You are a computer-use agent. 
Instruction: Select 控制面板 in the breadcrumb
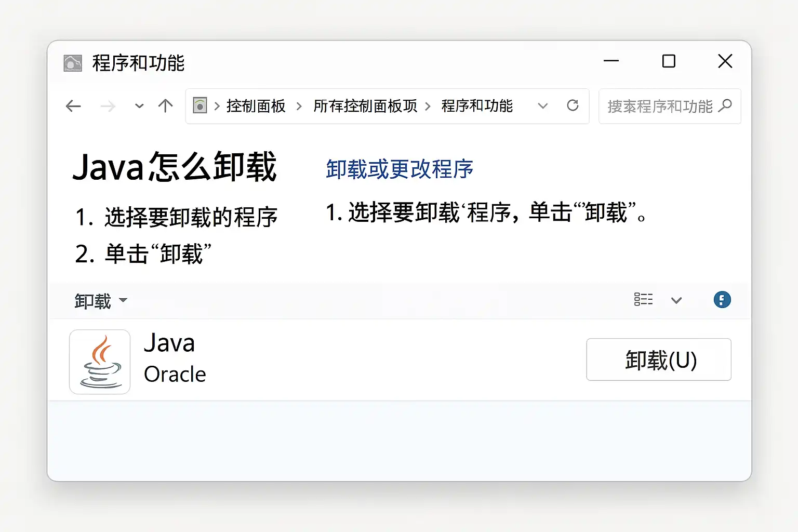coord(256,106)
